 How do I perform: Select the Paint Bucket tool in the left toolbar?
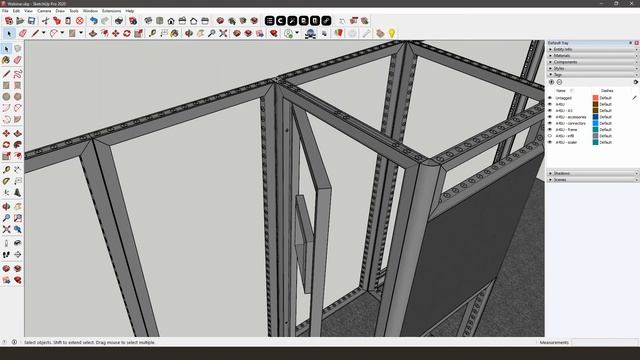6,60
